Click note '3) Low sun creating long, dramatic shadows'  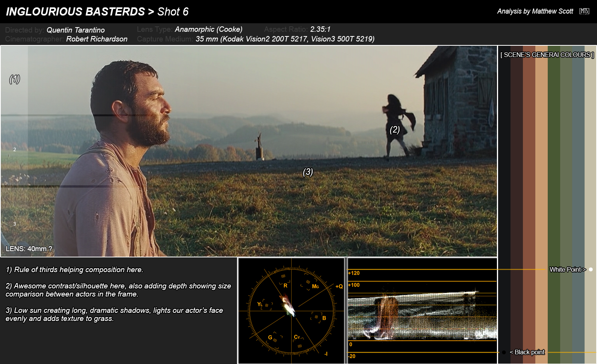tap(114, 314)
